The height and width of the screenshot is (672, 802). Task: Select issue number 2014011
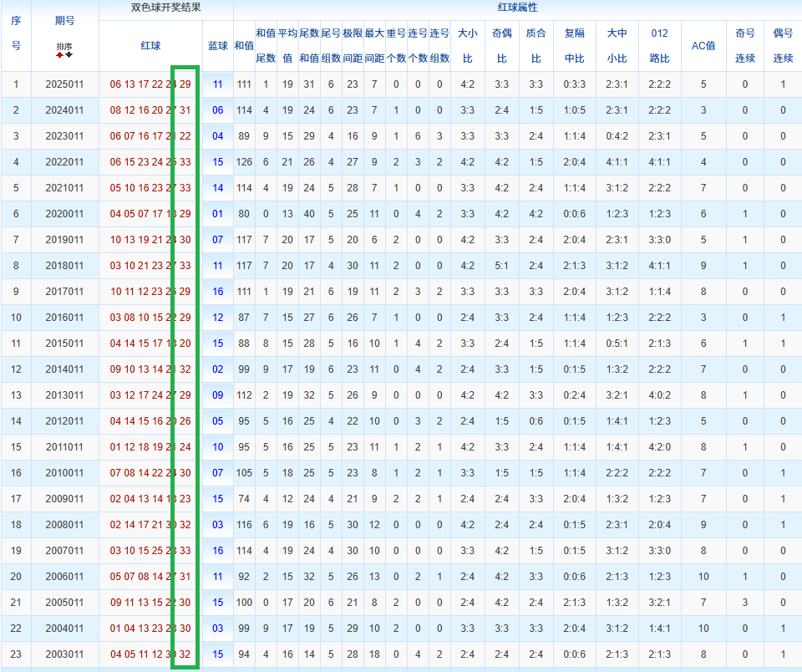click(64, 369)
